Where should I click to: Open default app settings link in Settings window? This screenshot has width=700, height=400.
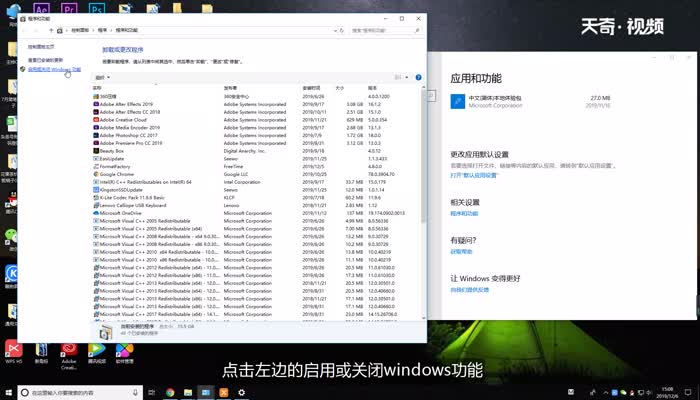click(474, 175)
